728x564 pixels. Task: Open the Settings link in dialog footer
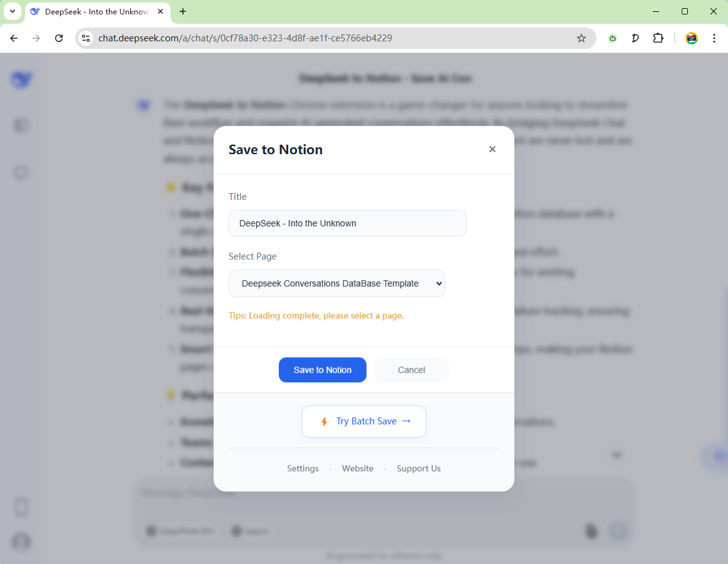303,469
